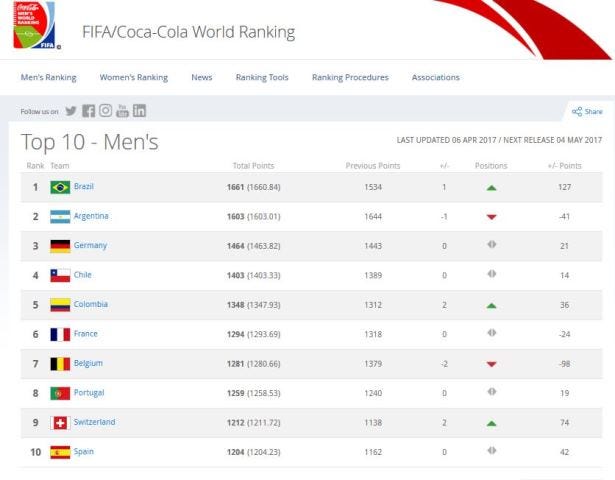The height and width of the screenshot is (480, 615).
Task: Click the Share button
Action: [587, 111]
